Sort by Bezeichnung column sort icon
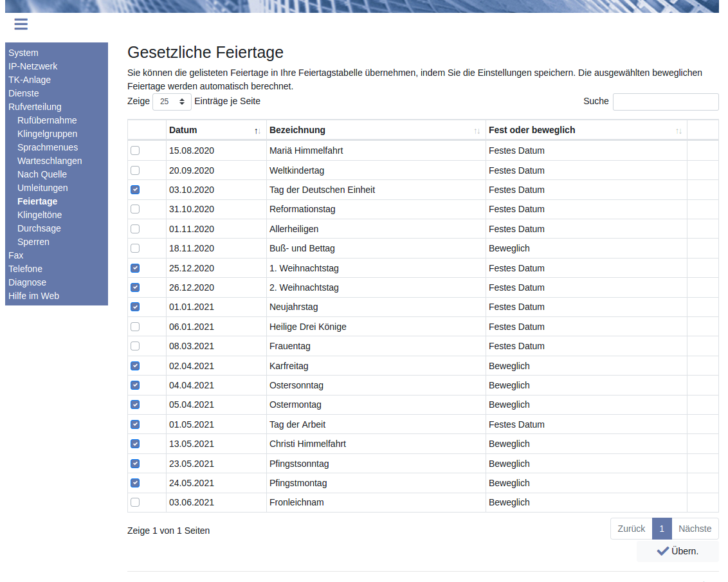Image resolution: width=728 pixels, height=582 pixels. coord(477,131)
